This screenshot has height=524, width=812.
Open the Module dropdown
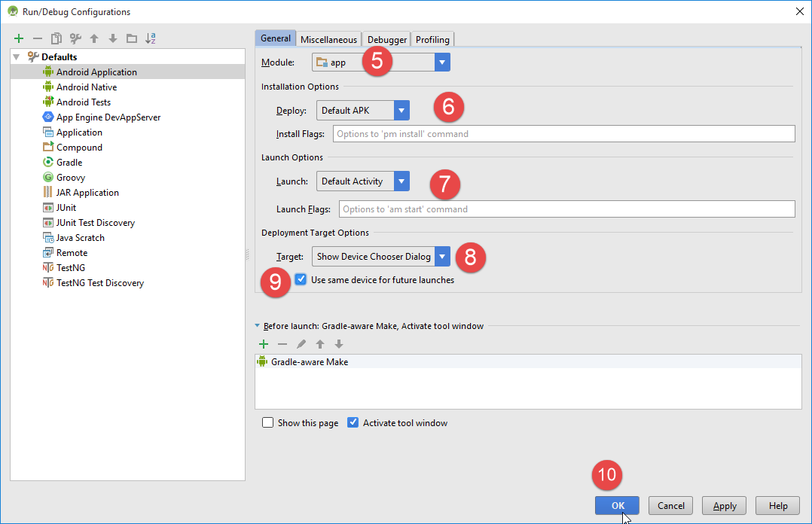click(442, 62)
